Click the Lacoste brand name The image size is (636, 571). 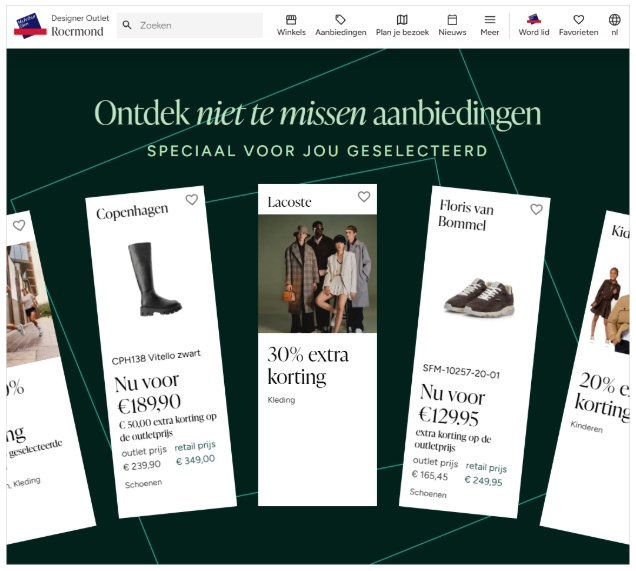point(290,202)
